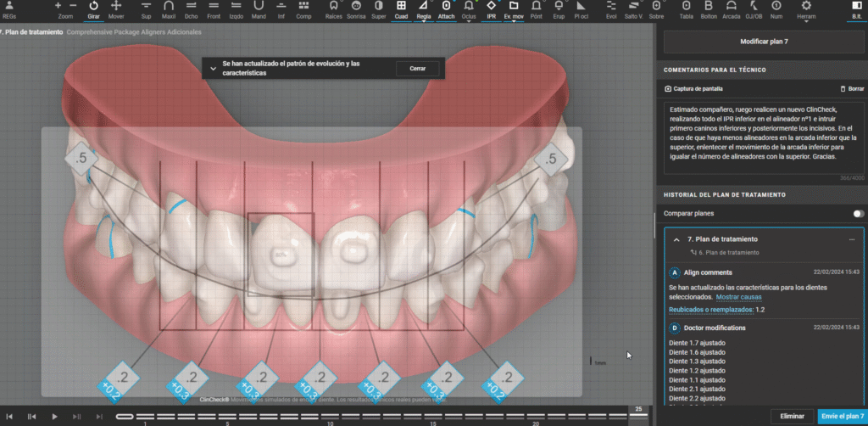868x426 pixels.
Task: Collapse the 7. Plan de tratamiento entry
Action: point(676,240)
